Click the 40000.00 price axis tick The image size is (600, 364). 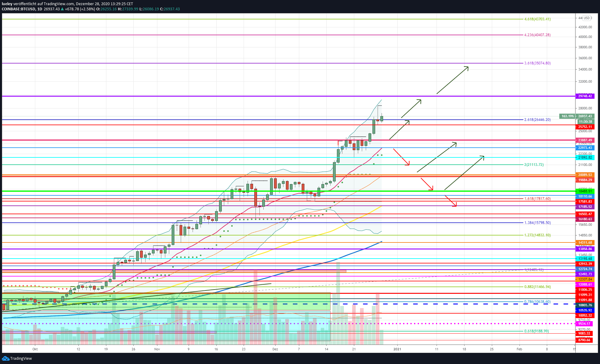pos(585,37)
